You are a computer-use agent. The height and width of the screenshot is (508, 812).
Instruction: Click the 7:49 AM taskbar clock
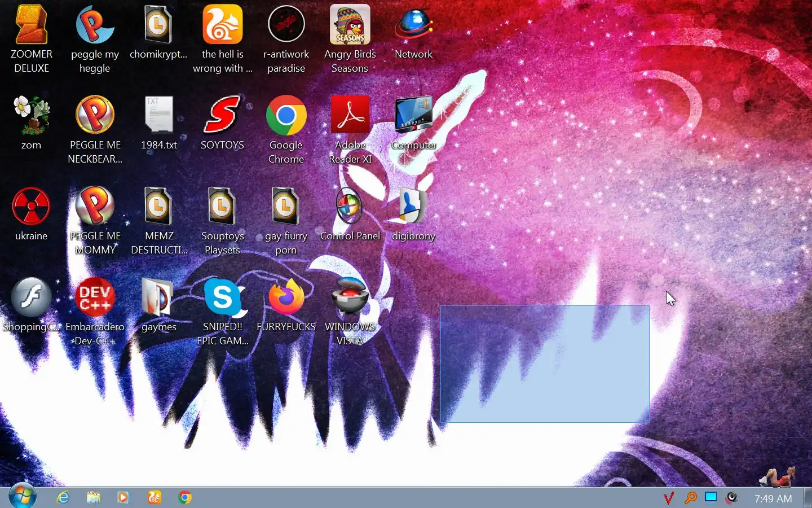773,498
